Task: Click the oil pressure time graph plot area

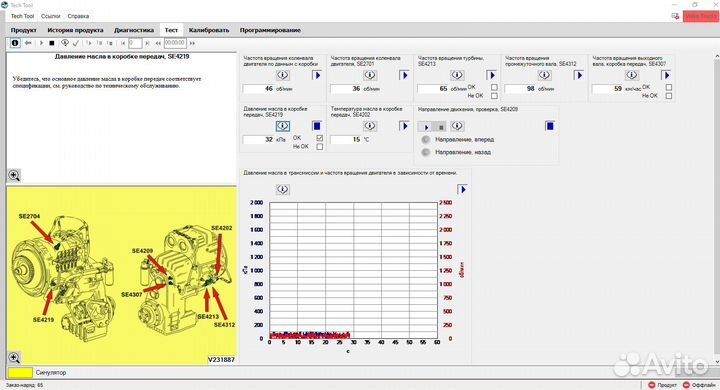Action: [x=353, y=270]
